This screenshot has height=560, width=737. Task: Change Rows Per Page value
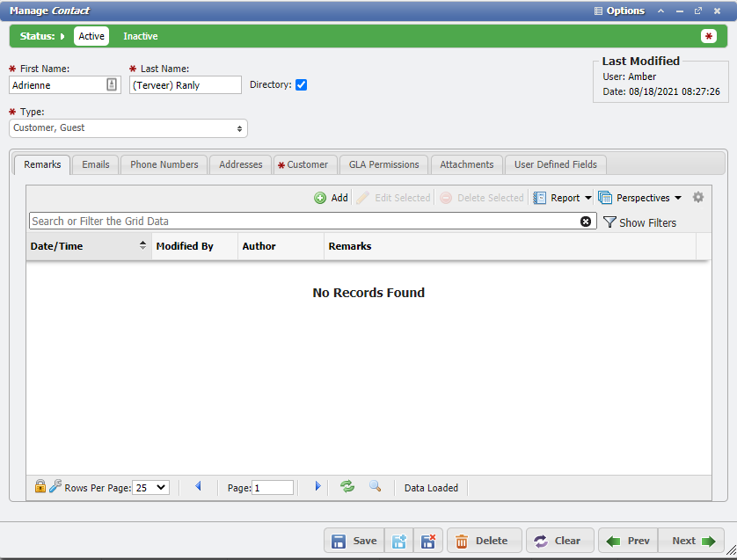(x=150, y=487)
